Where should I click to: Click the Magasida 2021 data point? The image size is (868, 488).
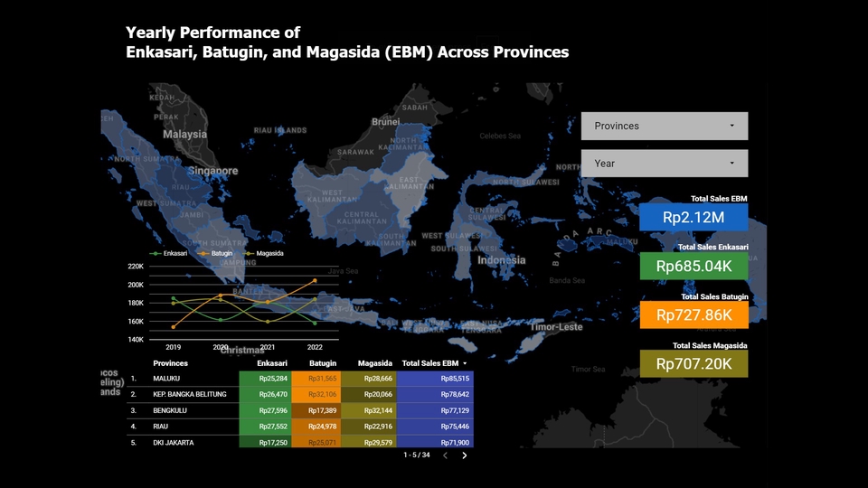[x=268, y=321]
